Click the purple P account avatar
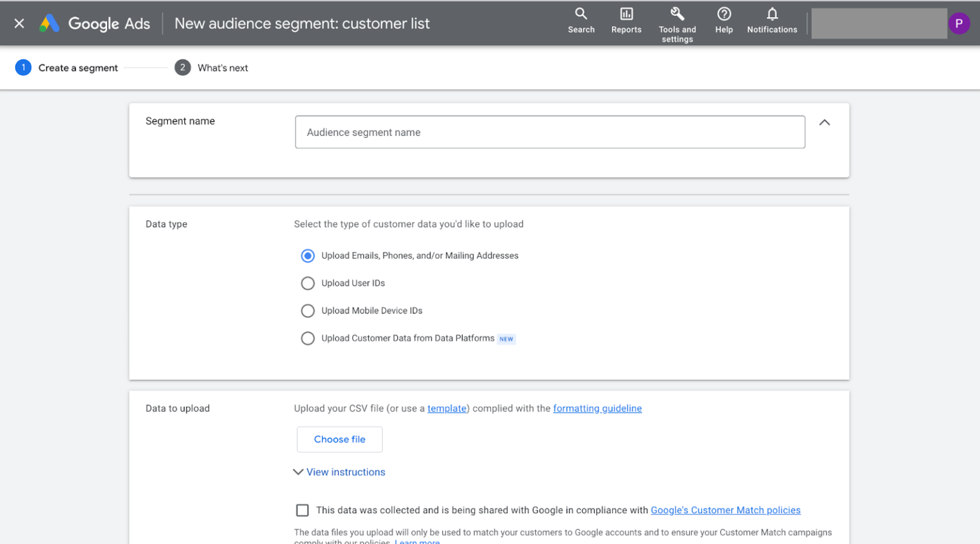Viewport: 980px width, 544px height. (958, 24)
